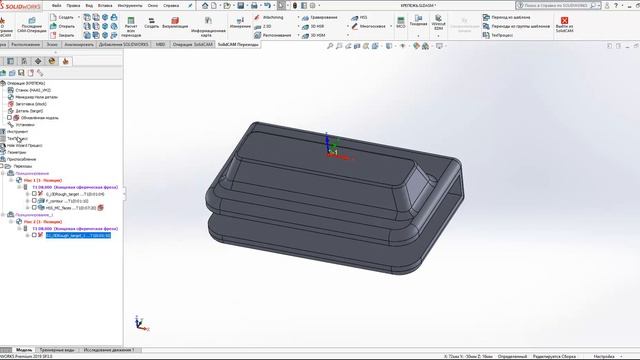Select the Менеджер Ноля детали tree item

click(x=33, y=97)
